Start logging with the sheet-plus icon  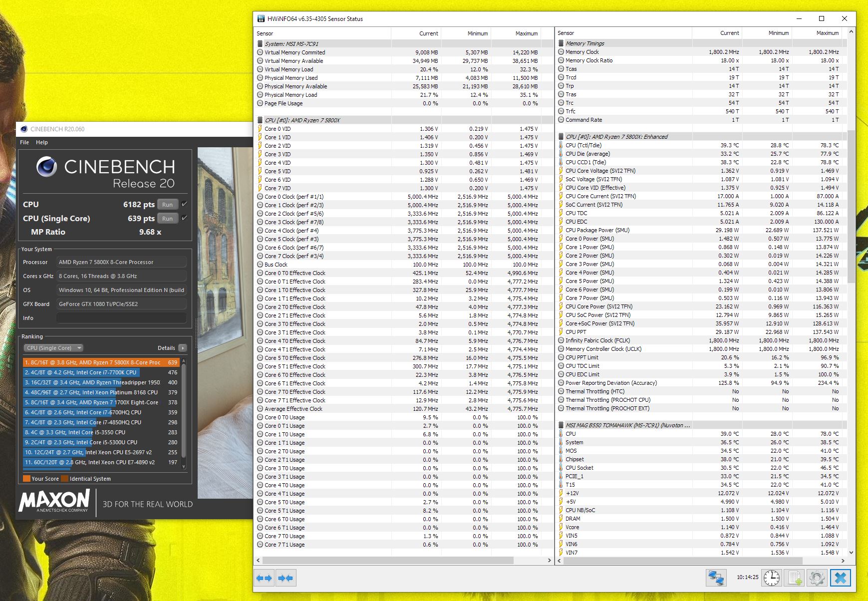tap(795, 578)
